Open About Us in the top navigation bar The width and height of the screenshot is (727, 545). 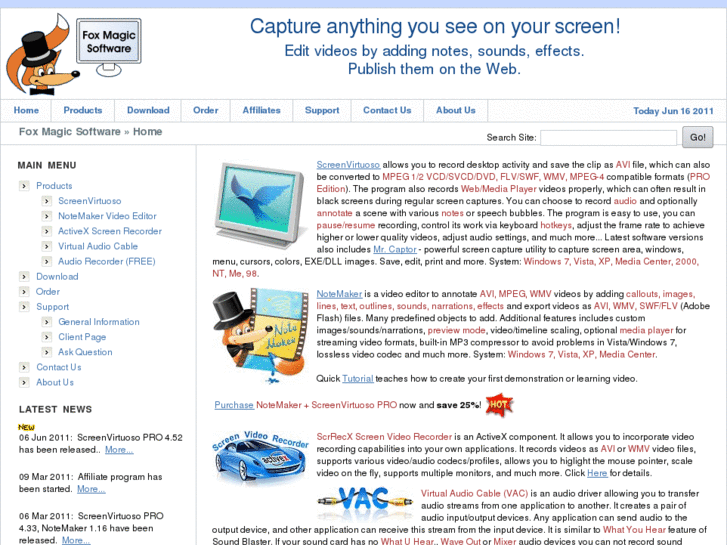coord(455,110)
